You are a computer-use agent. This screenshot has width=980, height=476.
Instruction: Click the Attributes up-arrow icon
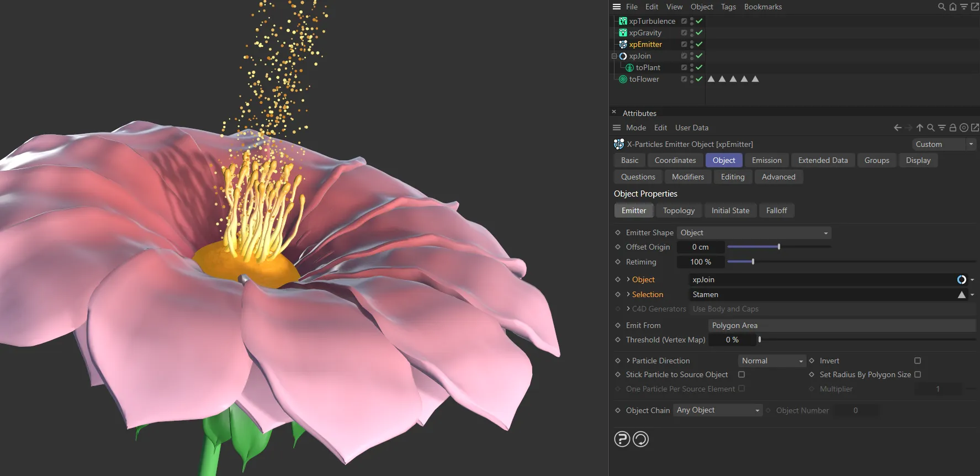pos(920,128)
